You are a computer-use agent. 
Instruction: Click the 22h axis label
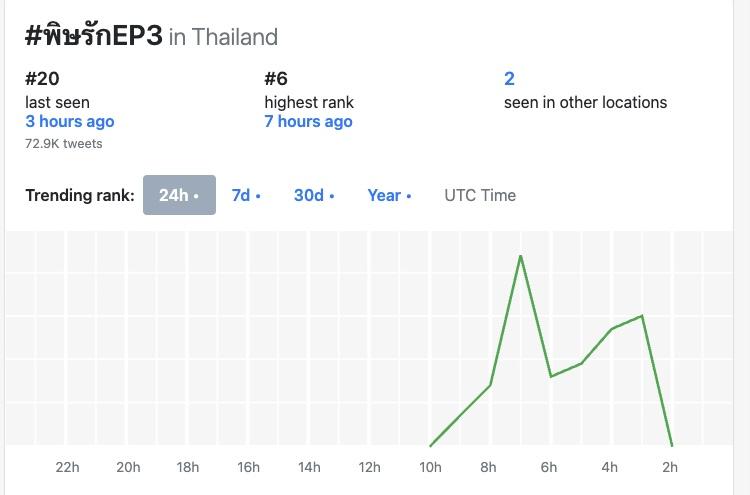[68, 467]
